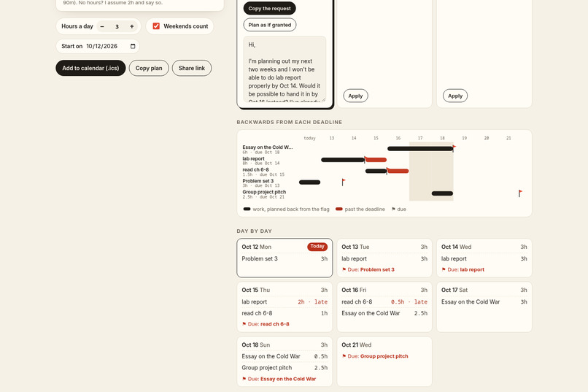Click the 'today' column label in chart

pos(309,138)
